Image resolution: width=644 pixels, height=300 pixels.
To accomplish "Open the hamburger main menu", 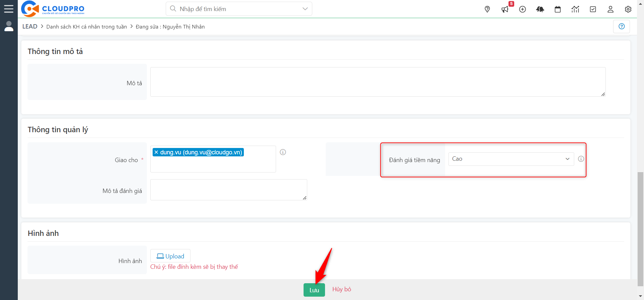I will pos(9,9).
